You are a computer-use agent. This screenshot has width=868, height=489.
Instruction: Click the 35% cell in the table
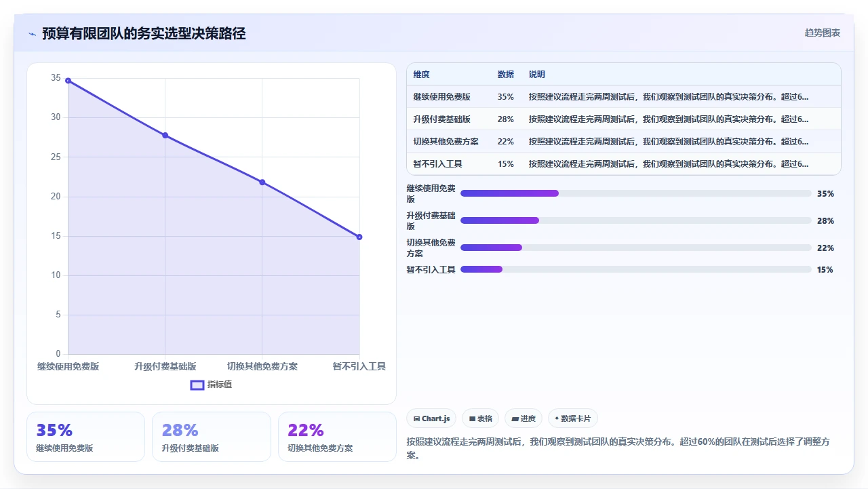point(505,97)
